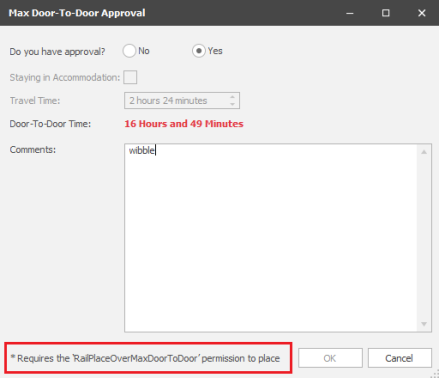
Task: Confirm with the OK button
Action: [x=330, y=358]
